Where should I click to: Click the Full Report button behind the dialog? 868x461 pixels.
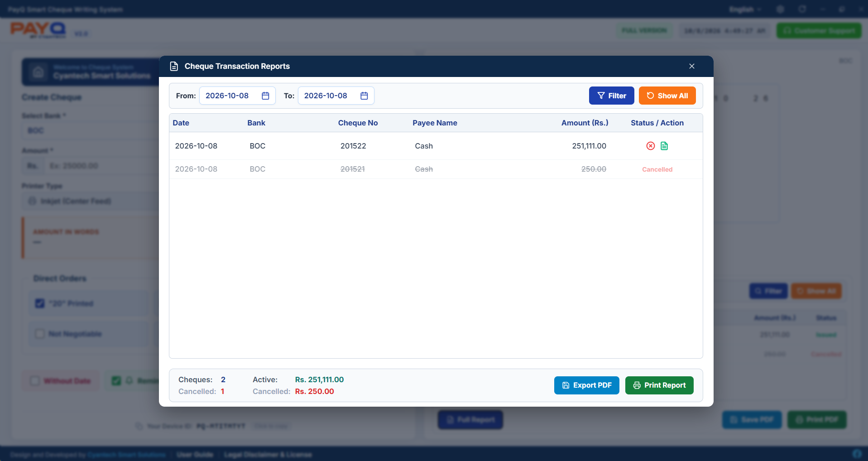(x=470, y=420)
